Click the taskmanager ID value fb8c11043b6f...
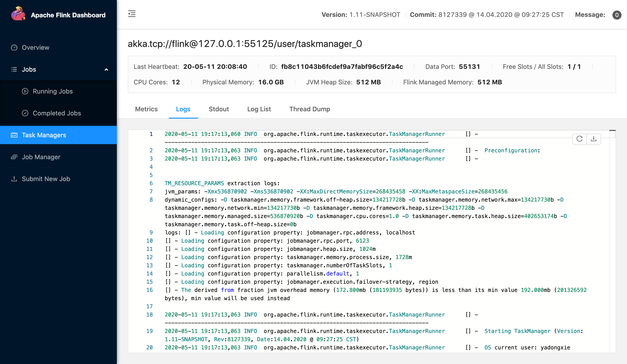Screen dimensions: 627x364 pos(342,67)
